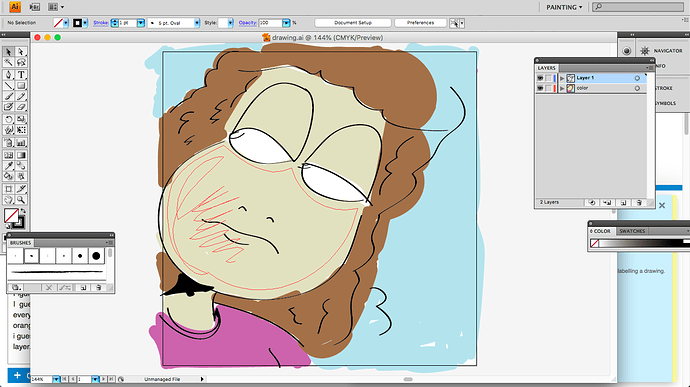Open the PAINTING workspace dropdown
The image size is (690, 387).
564,7
